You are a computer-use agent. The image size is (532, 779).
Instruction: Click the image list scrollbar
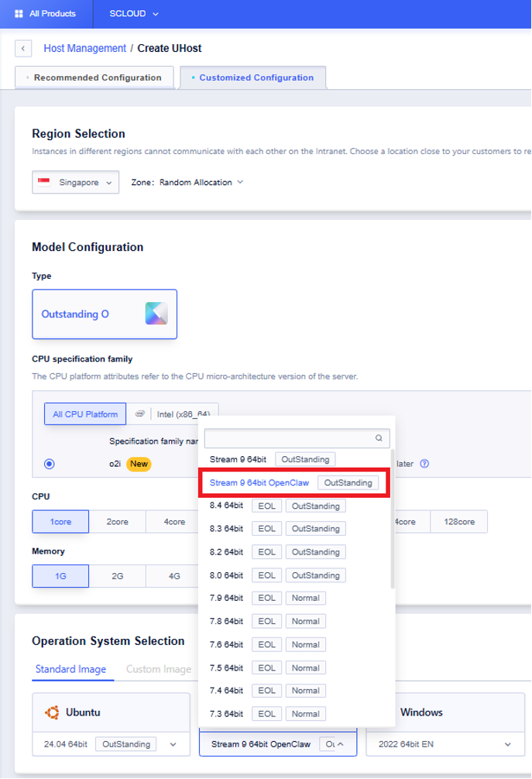391,519
